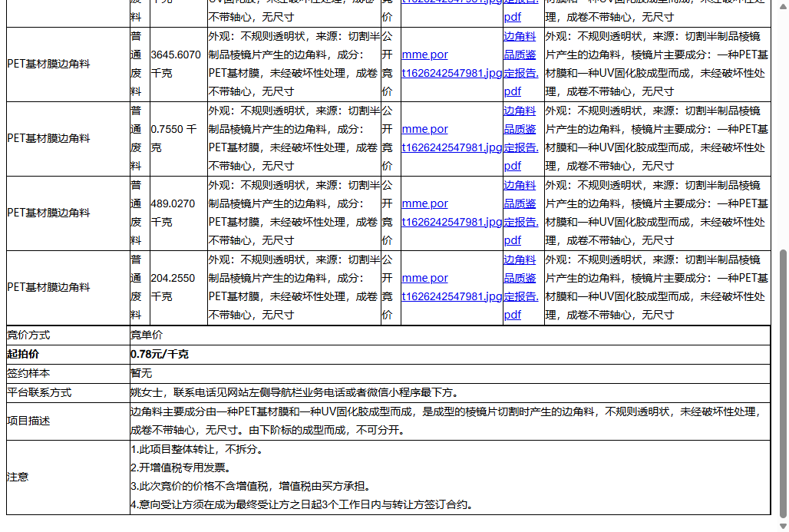The height and width of the screenshot is (532, 789).
Task: Click 公开竞价 in the 204.2550 千克 row
Action: (387, 287)
